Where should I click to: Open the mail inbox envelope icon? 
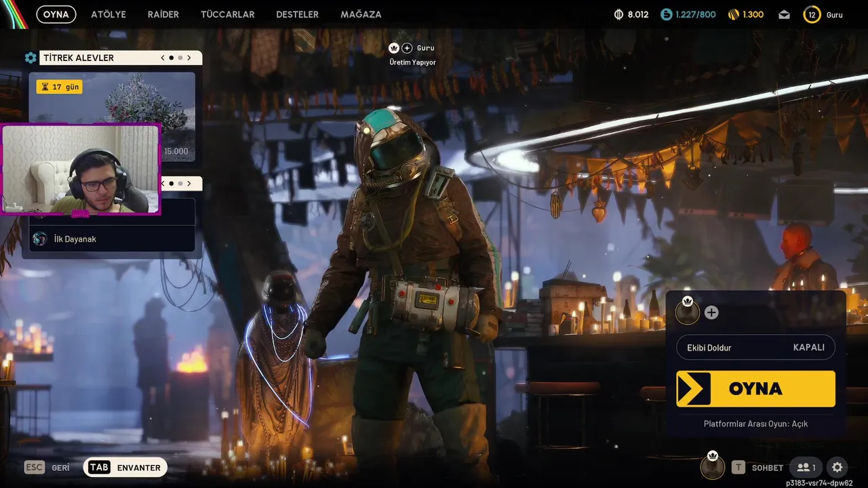pyautogui.click(x=784, y=14)
